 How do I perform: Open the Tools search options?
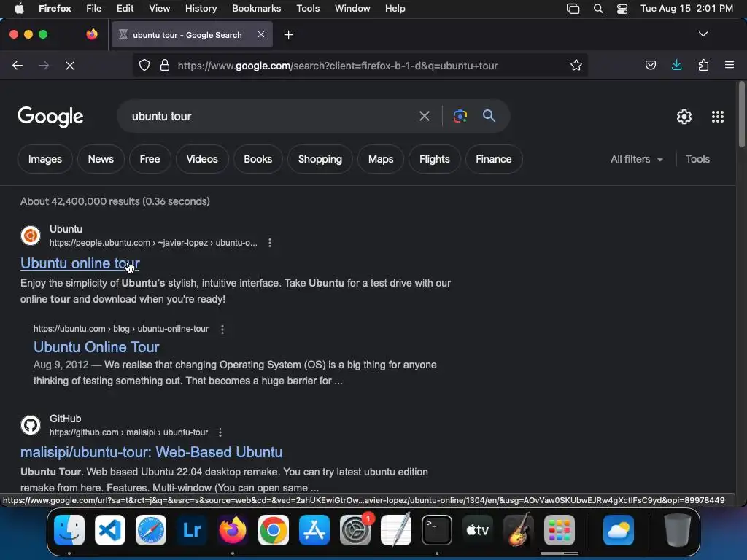point(697,159)
